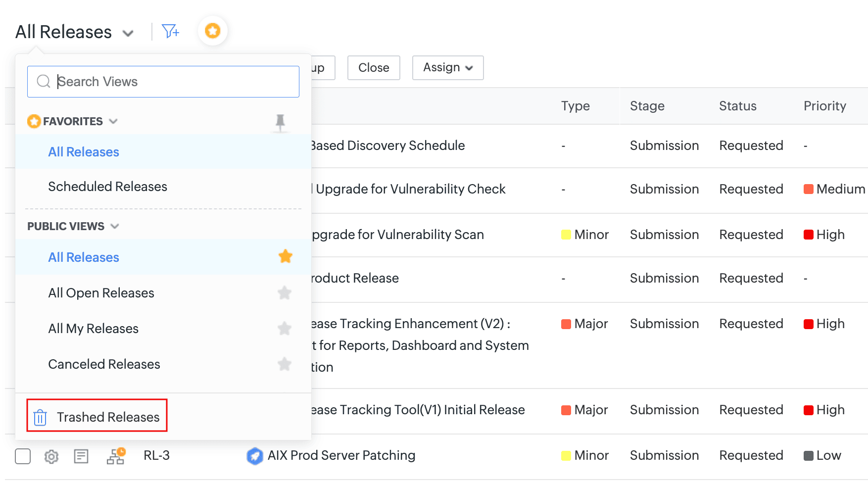Click the rocket icon beside AIX Prod Server Patching
Screen dimensions: 868x485
point(255,456)
